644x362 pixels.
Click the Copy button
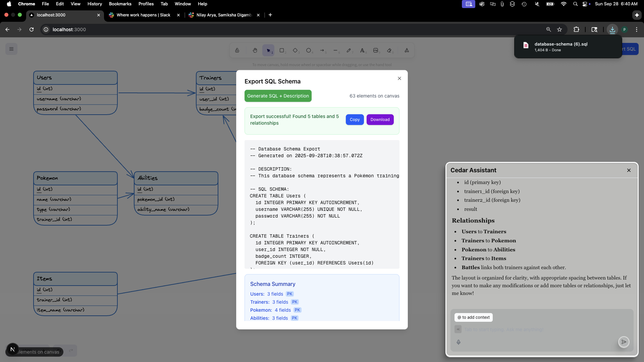pos(355,120)
